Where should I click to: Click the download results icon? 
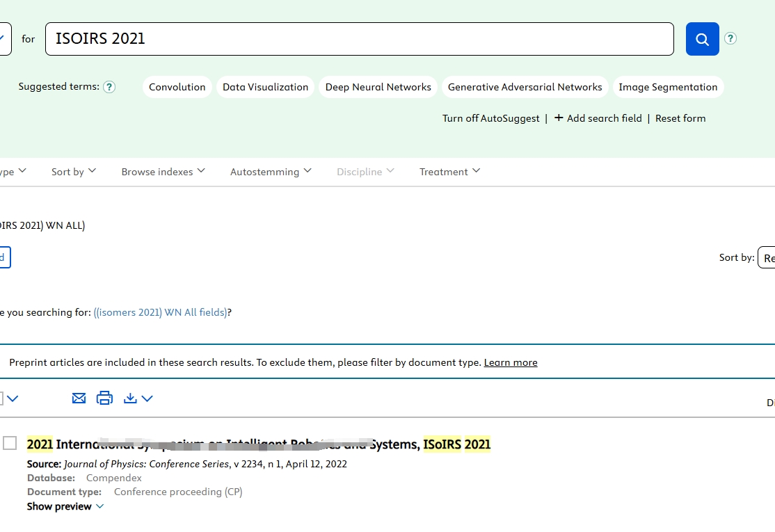[130, 398]
